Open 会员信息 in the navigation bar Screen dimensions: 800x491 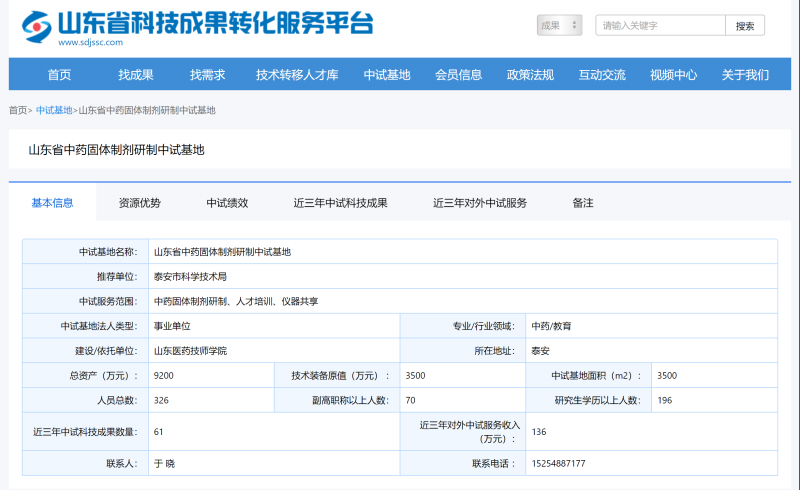tap(458, 75)
